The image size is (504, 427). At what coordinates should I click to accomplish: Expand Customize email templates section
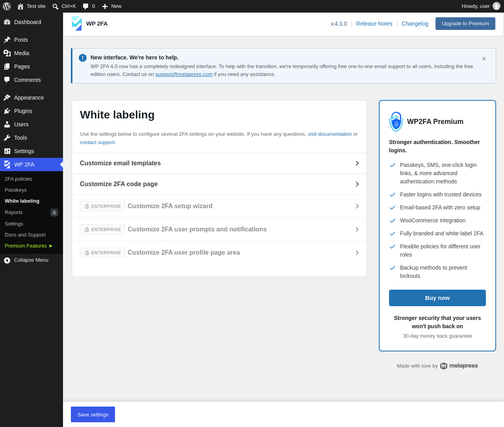point(219,163)
